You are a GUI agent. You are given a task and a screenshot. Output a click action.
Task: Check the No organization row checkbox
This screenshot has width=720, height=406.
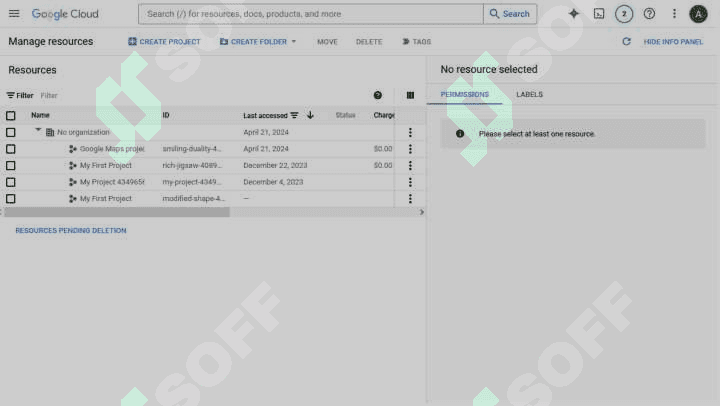tap(11, 132)
